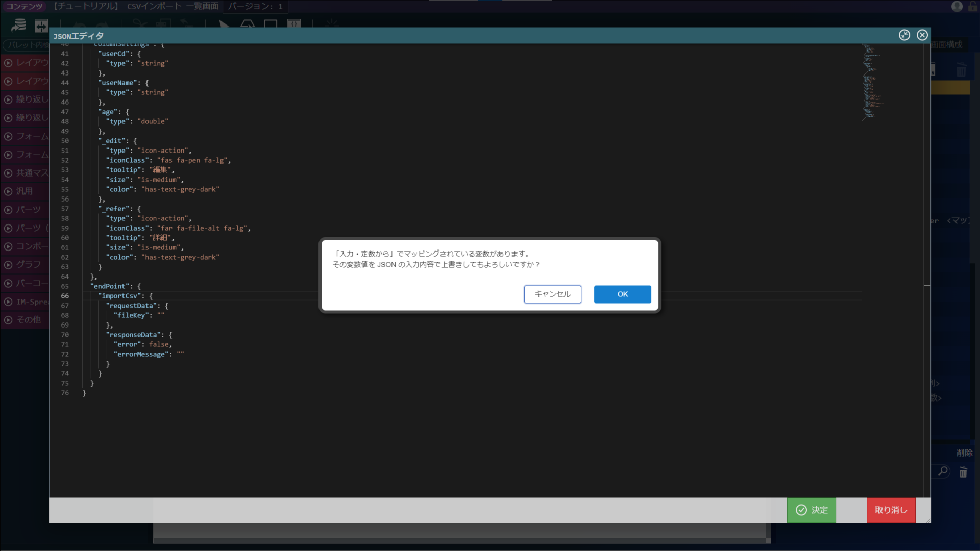Click the "iconClass": "fas fa-pen fa-lg" line

tap(168, 160)
